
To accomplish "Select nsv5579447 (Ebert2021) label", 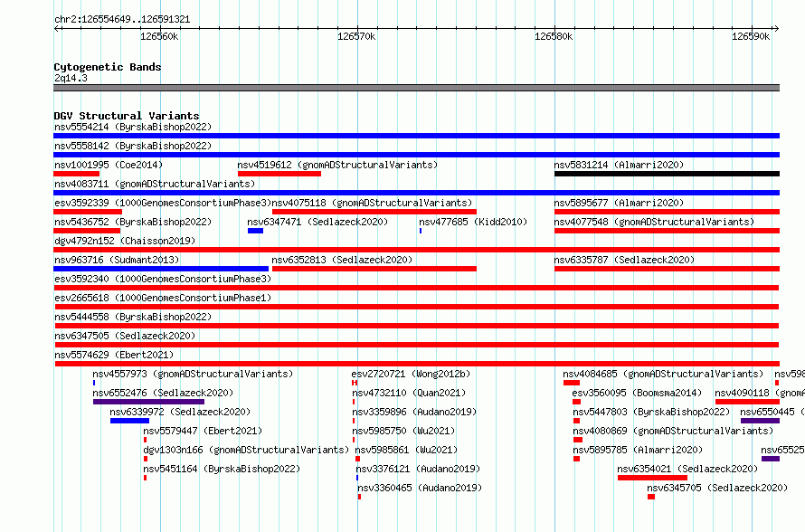I will pos(203,431).
